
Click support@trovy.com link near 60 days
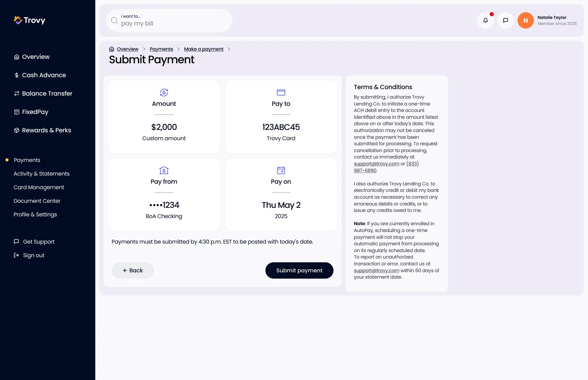coord(377,270)
